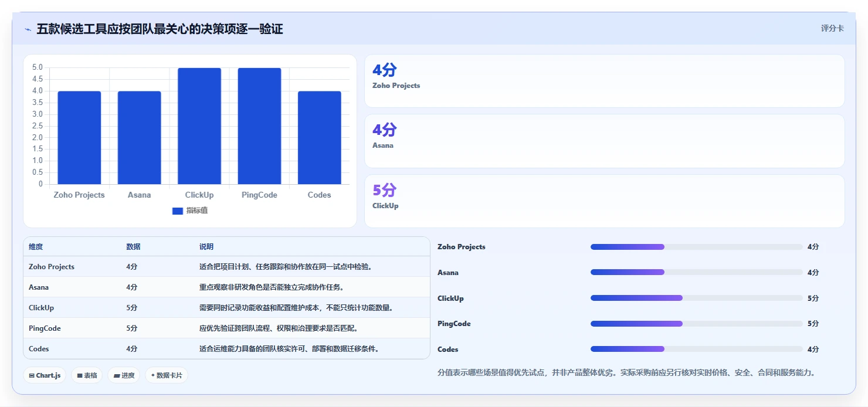
Task: Open the ClickUp 5分 score card
Action: point(604,201)
